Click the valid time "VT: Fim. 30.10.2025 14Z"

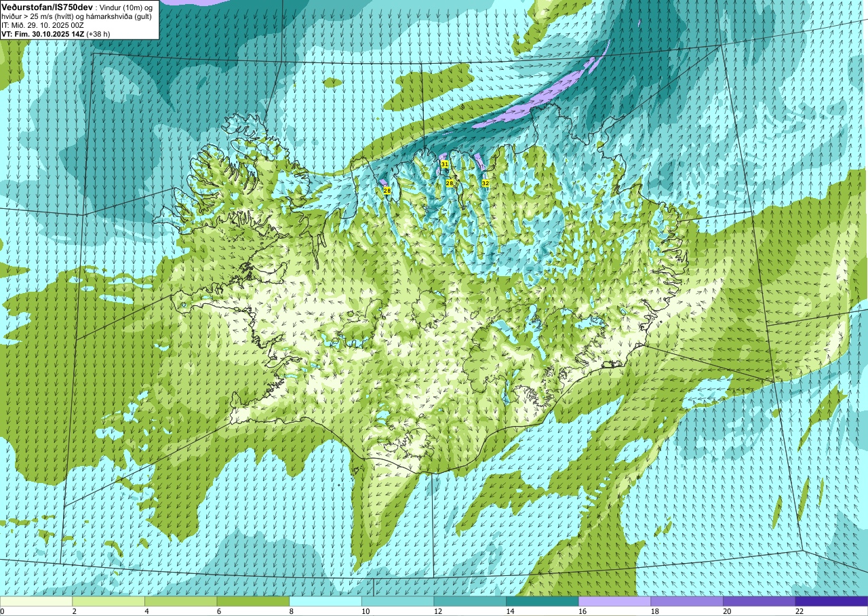(42, 34)
